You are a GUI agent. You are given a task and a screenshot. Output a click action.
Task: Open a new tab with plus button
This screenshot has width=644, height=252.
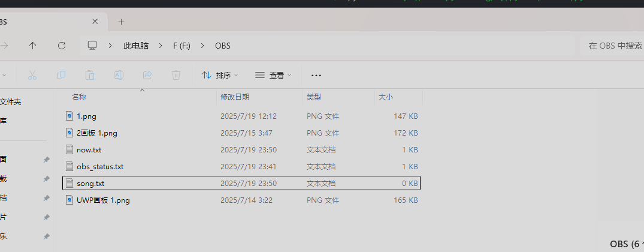[121, 22]
